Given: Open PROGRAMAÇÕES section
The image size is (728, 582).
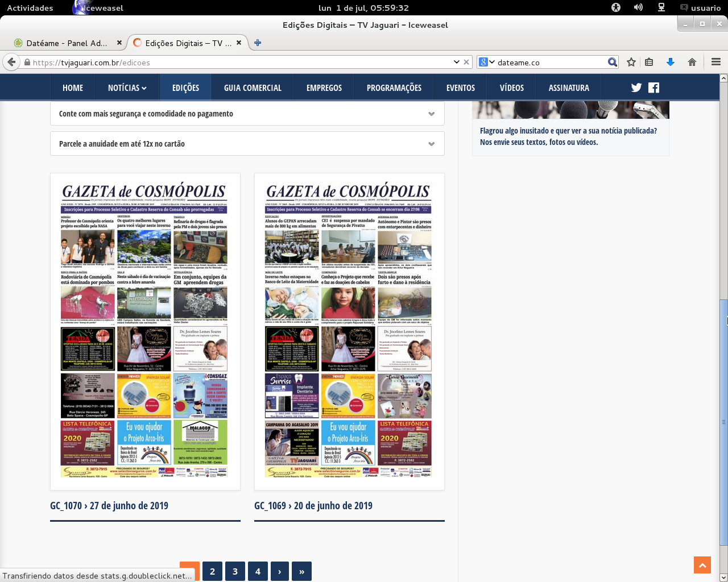Looking at the screenshot, I should click(x=394, y=88).
